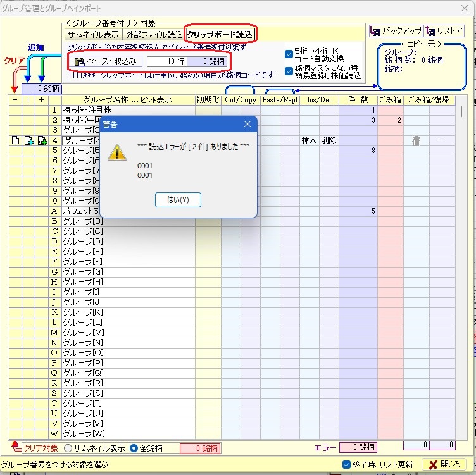Image resolution: width=476 pixels, height=475 pixels.
Task: Toggle the 5桁→4桁,HK コード自動変換 checkbox
Action: (289, 54)
